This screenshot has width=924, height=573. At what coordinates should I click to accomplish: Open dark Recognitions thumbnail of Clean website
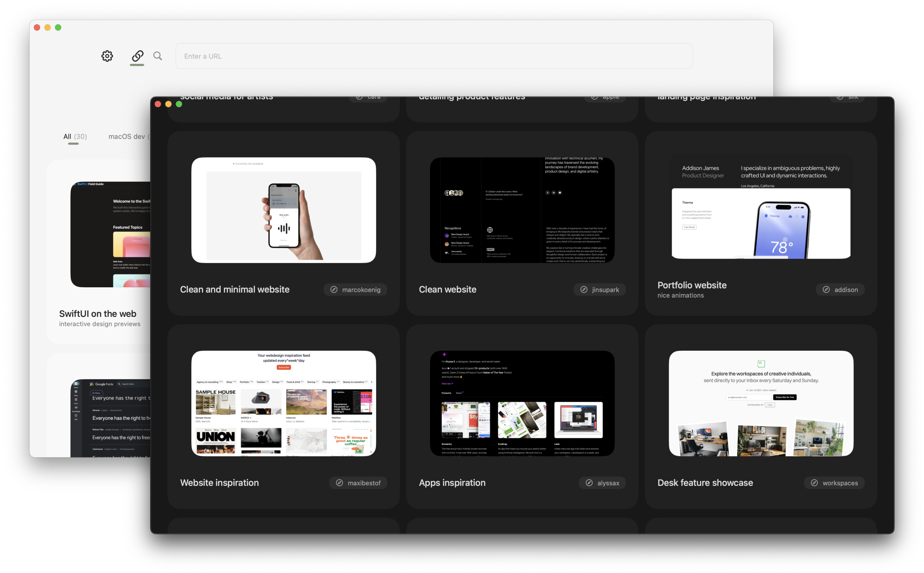pyautogui.click(x=522, y=210)
